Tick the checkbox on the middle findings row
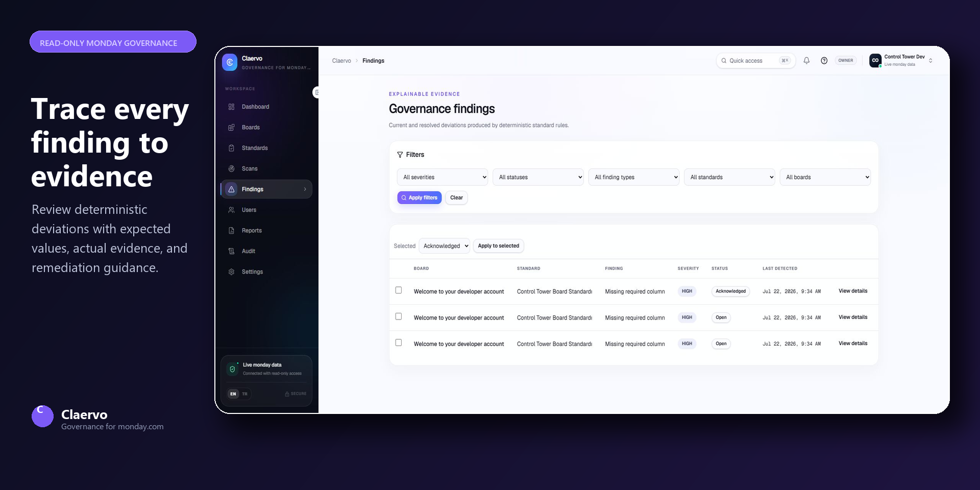 (x=399, y=316)
